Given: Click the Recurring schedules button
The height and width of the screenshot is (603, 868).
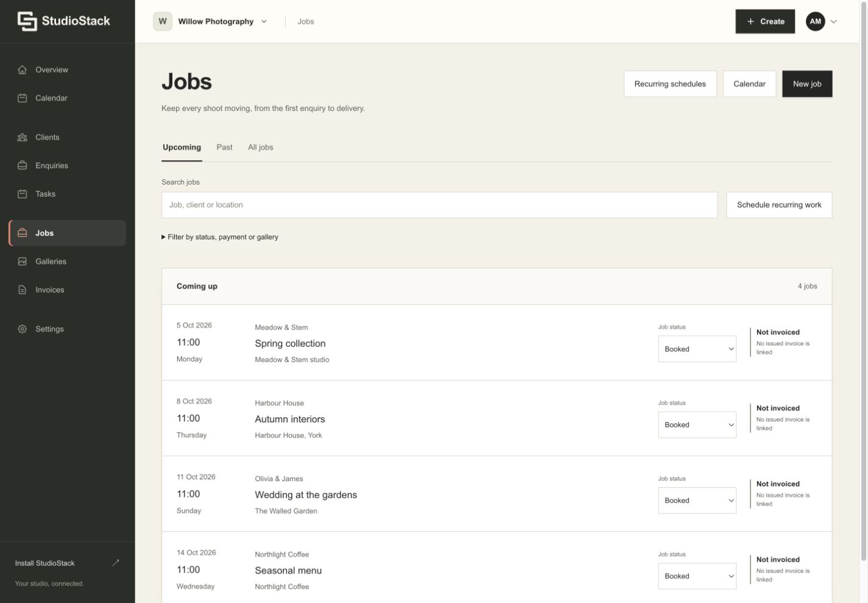Looking at the screenshot, I should [x=670, y=84].
